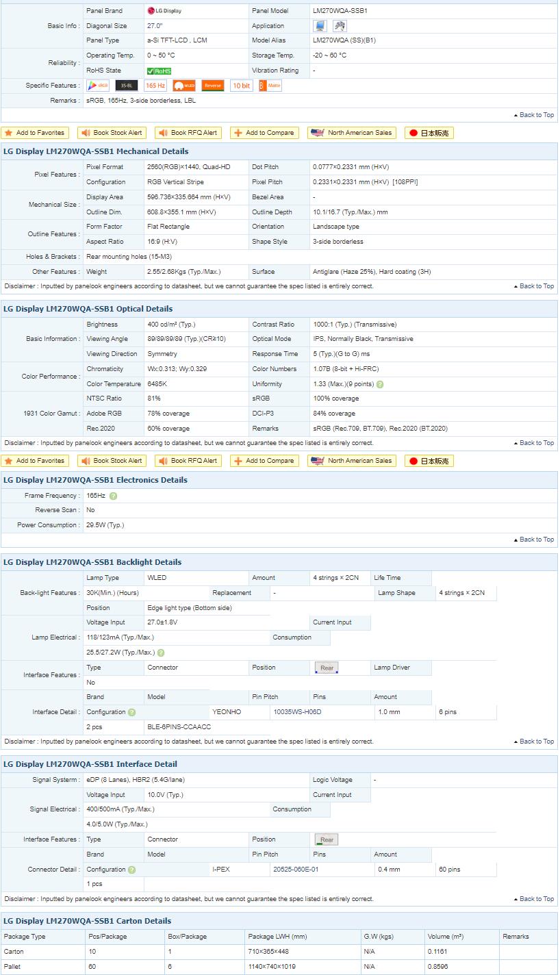Click 日本販売 button above Mechanical Details
This screenshot has height=975, width=560.
click(x=429, y=133)
